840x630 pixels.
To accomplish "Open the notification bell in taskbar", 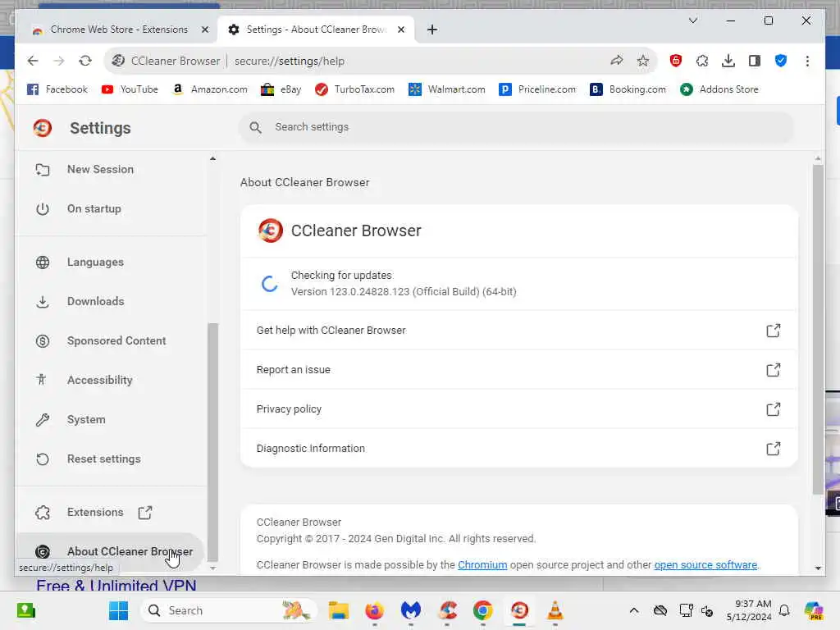I will click(x=784, y=610).
